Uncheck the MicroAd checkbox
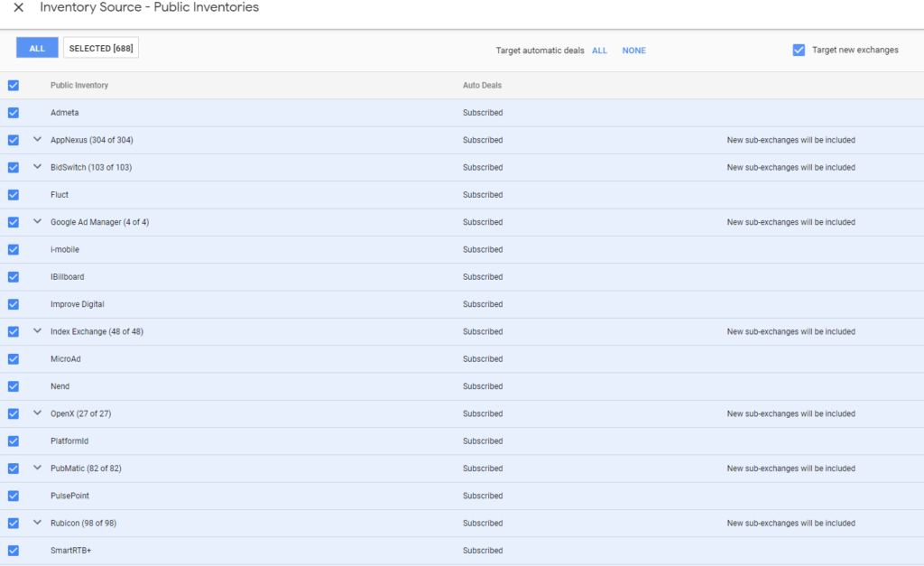The height and width of the screenshot is (566, 924). click(x=14, y=359)
